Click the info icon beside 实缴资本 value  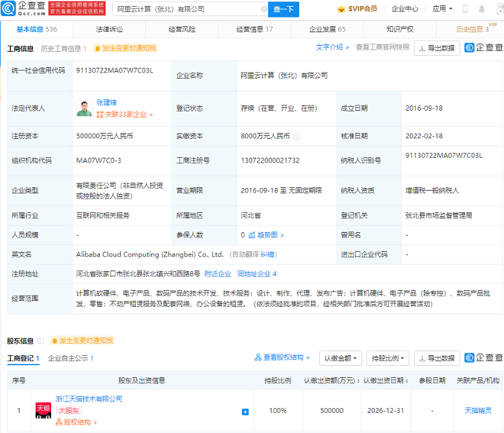296,137
